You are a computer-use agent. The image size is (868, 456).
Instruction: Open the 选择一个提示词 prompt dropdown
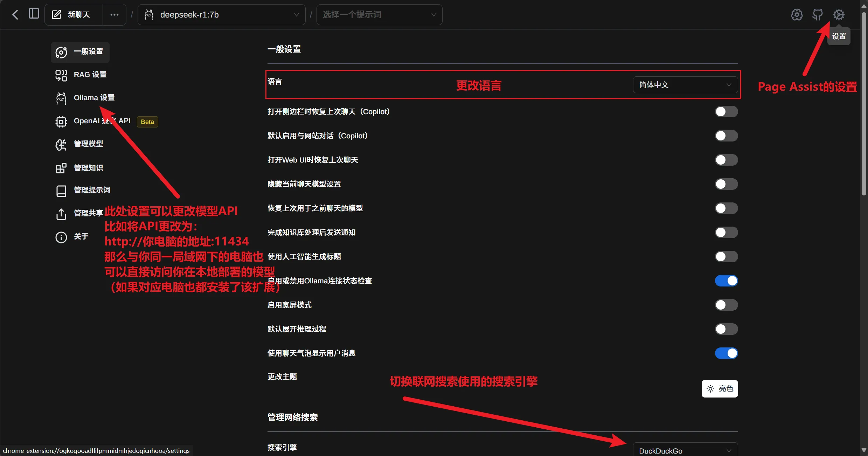coord(379,15)
